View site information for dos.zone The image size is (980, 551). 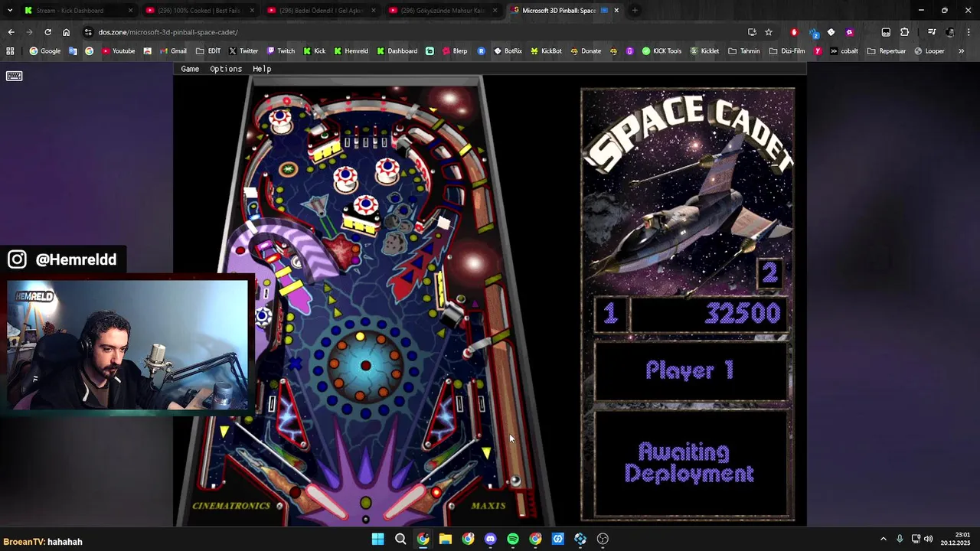pos(89,32)
